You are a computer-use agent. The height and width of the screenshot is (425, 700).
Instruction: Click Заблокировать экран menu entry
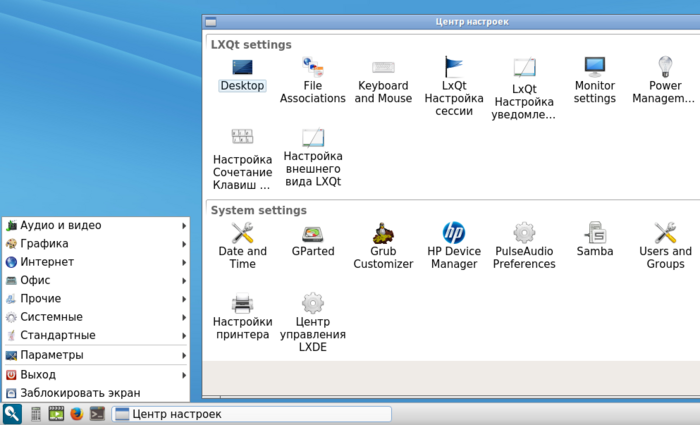[x=96, y=393]
